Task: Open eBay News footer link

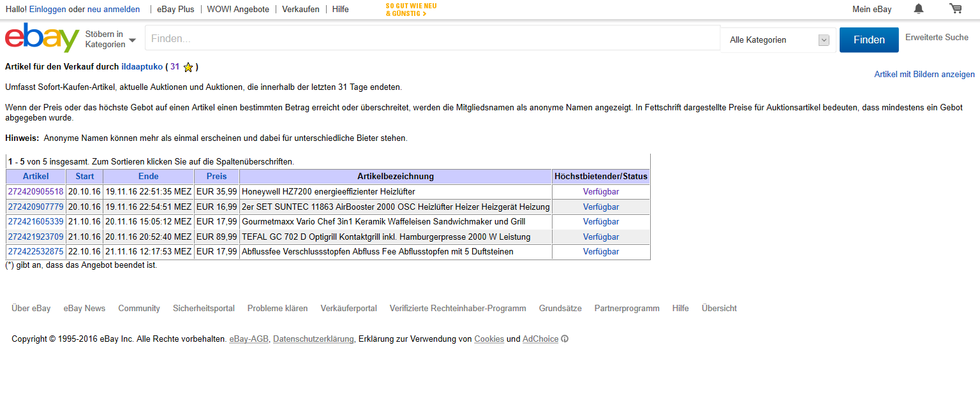Action: tap(84, 308)
